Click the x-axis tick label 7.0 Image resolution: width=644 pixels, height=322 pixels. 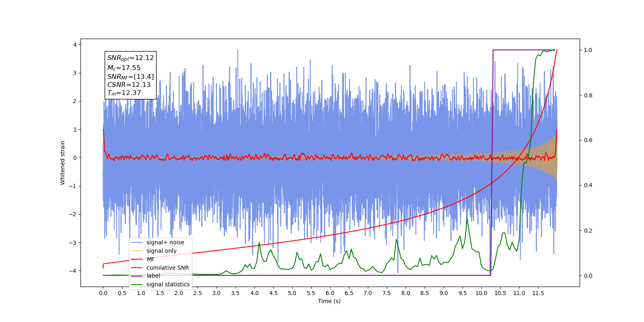[368, 293]
